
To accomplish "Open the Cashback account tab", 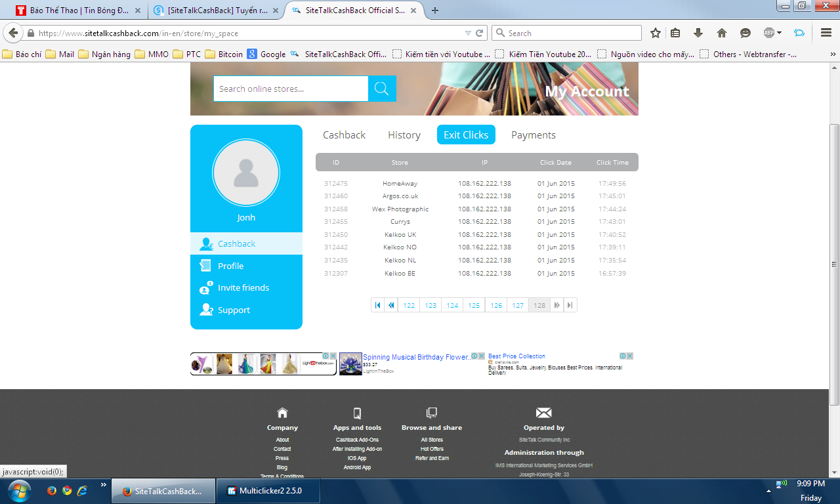I will 344,135.
